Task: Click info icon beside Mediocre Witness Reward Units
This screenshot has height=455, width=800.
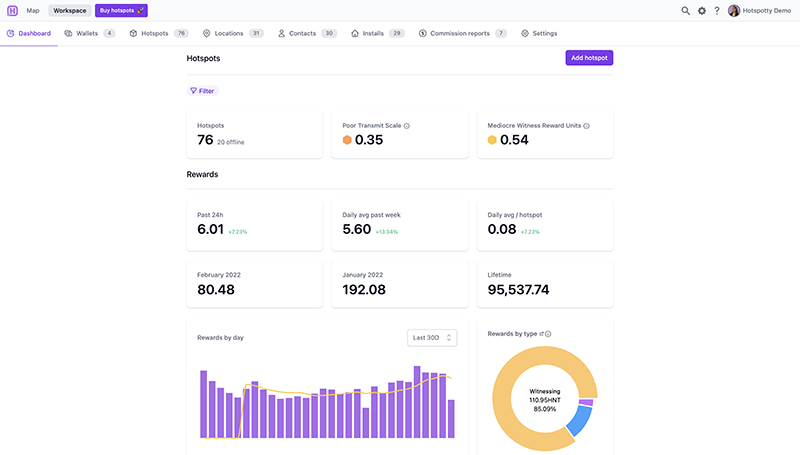Action: (586, 126)
